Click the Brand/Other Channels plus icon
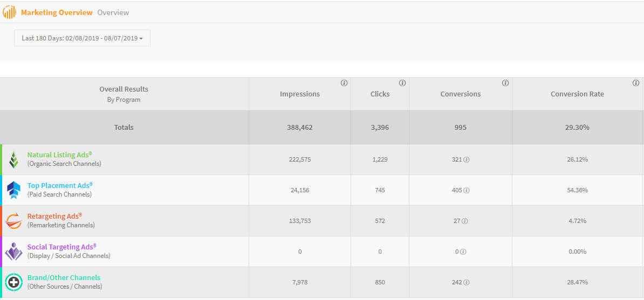The image size is (644, 300). (14, 282)
